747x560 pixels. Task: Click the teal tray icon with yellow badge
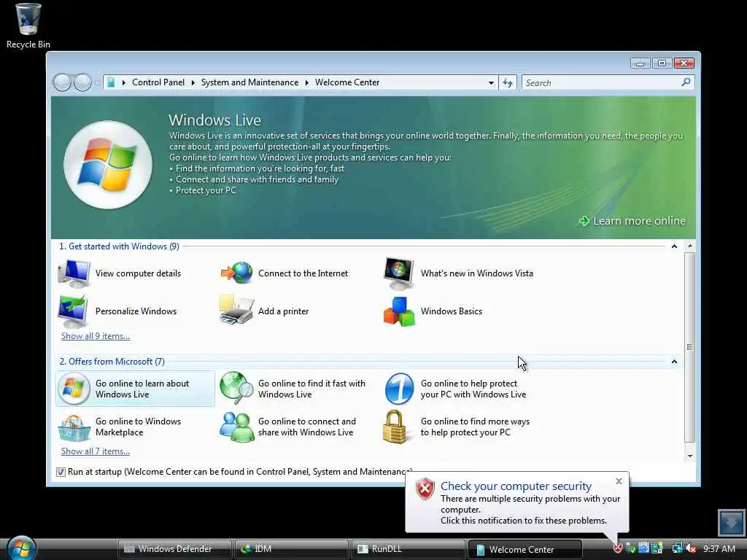coord(657,548)
